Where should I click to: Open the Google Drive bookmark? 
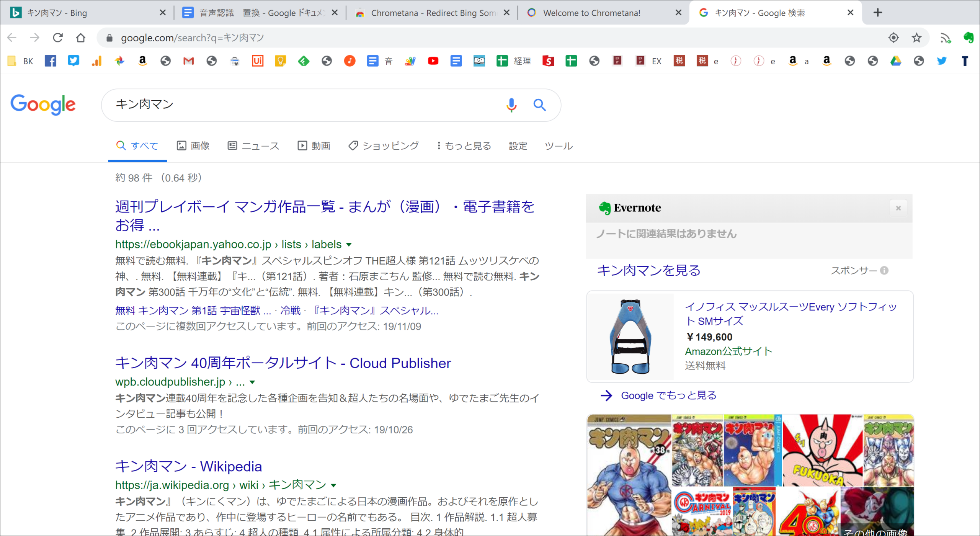click(x=896, y=61)
